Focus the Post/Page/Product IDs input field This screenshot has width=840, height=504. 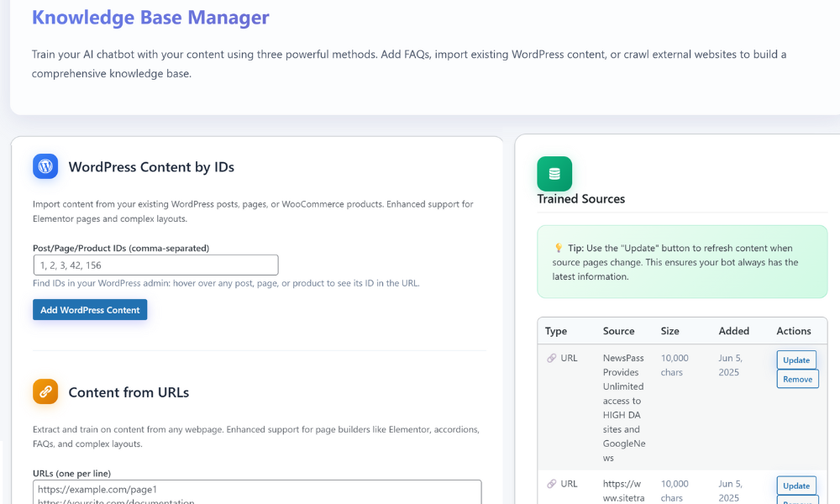155,265
